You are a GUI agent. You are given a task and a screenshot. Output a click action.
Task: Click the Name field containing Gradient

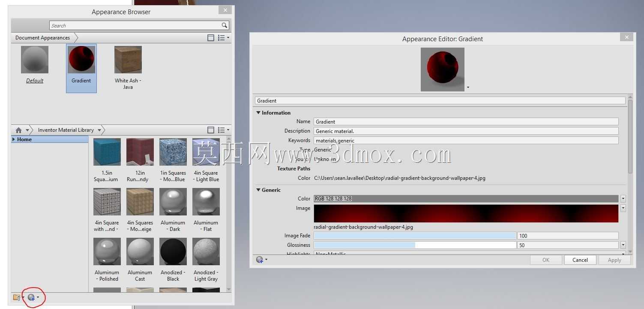466,121
